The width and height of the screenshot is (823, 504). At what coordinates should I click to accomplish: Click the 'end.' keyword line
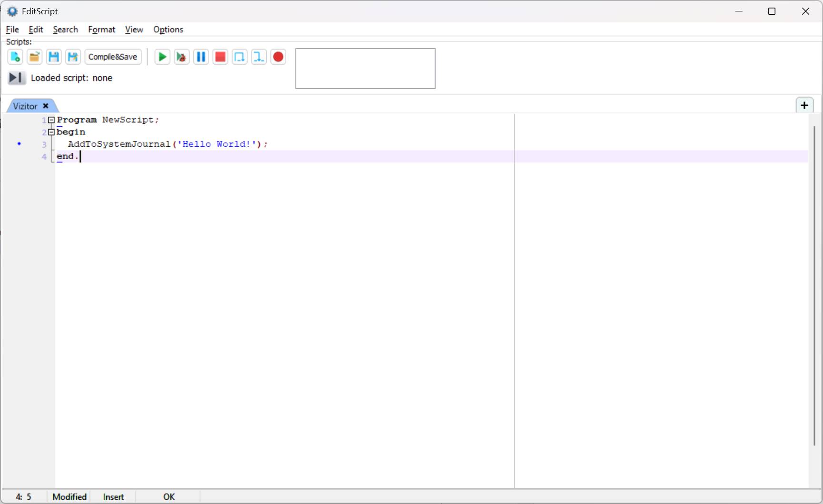click(x=68, y=156)
